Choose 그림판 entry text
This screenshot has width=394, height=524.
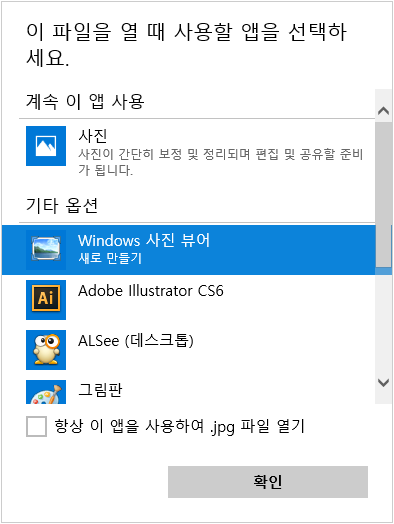pyautogui.click(x=100, y=390)
